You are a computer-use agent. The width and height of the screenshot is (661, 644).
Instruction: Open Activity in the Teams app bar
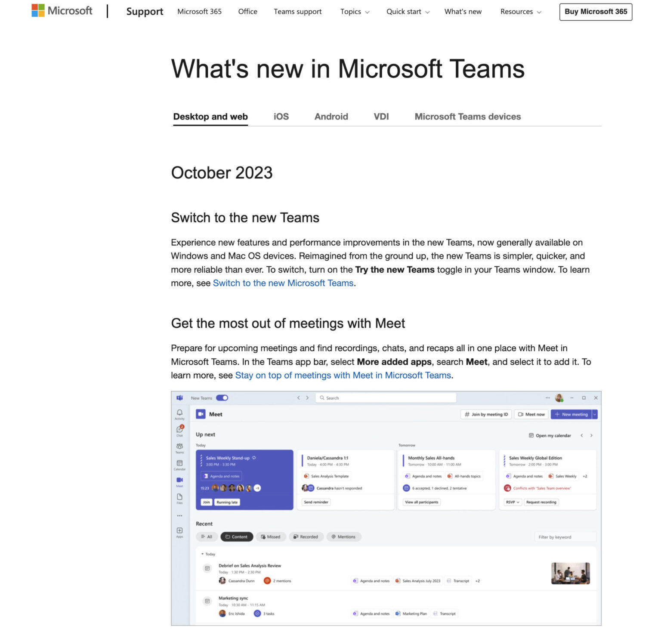tap(179, 413)
